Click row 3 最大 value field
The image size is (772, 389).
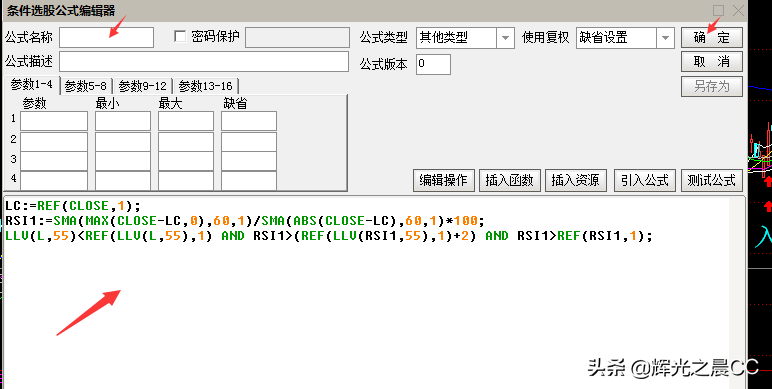pos(186,161)
